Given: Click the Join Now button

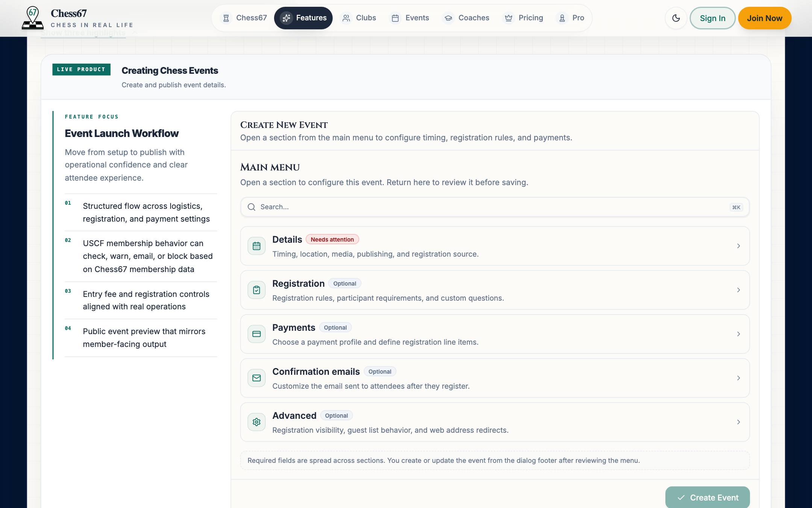Looking at the screenshot, I should pos(765,18).
